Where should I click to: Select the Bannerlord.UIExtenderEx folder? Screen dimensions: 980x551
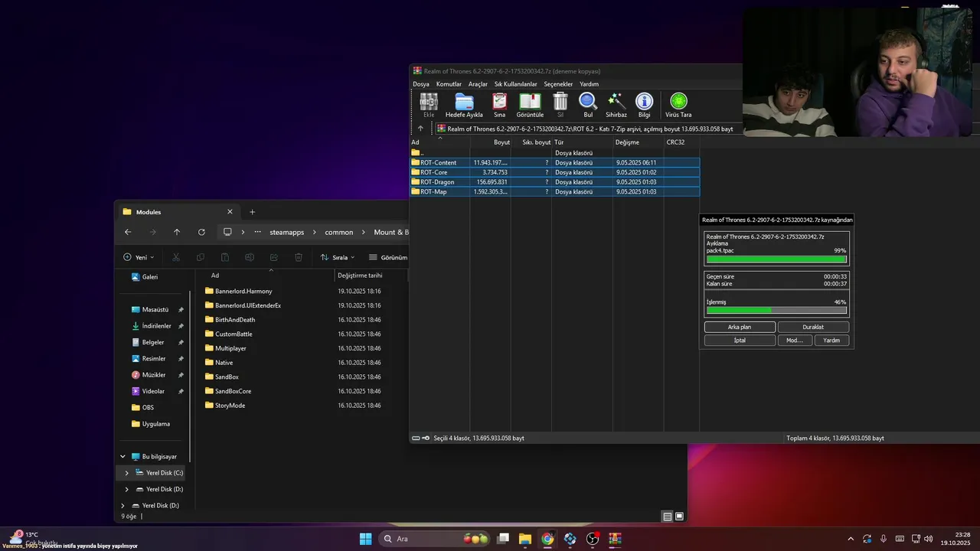click(248, 305)
